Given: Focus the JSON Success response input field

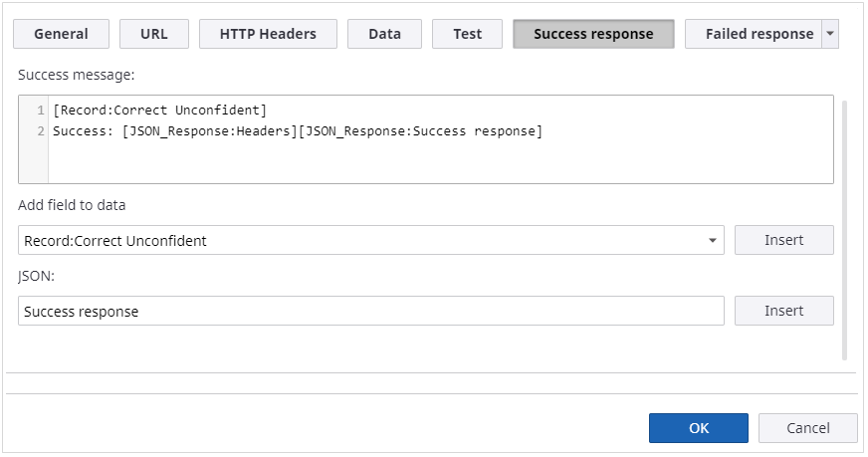Looking at the screenshot, I should pos(370,311).
